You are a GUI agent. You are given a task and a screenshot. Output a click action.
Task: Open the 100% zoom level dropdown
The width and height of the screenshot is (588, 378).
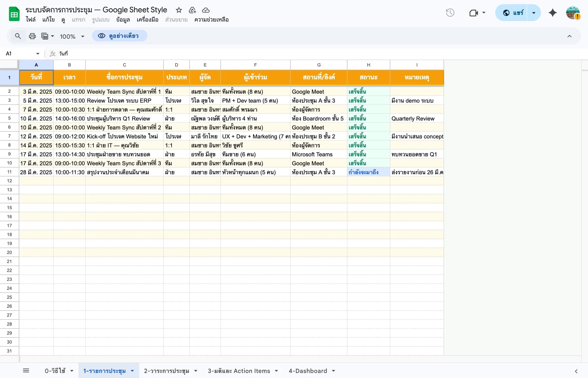(71, 36)
